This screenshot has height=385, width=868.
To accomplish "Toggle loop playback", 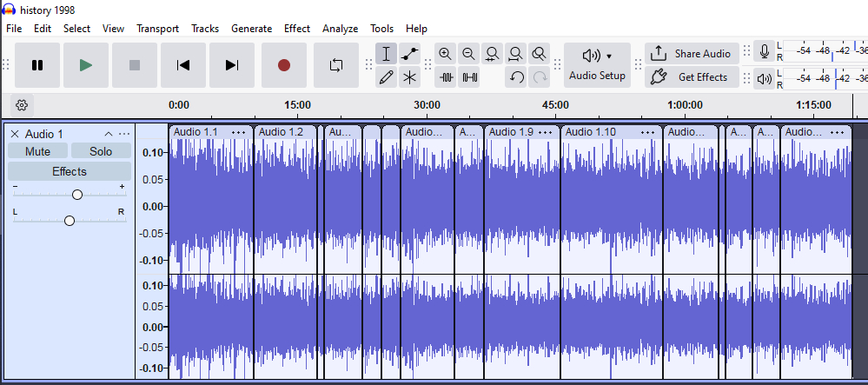I will [335, 65].
